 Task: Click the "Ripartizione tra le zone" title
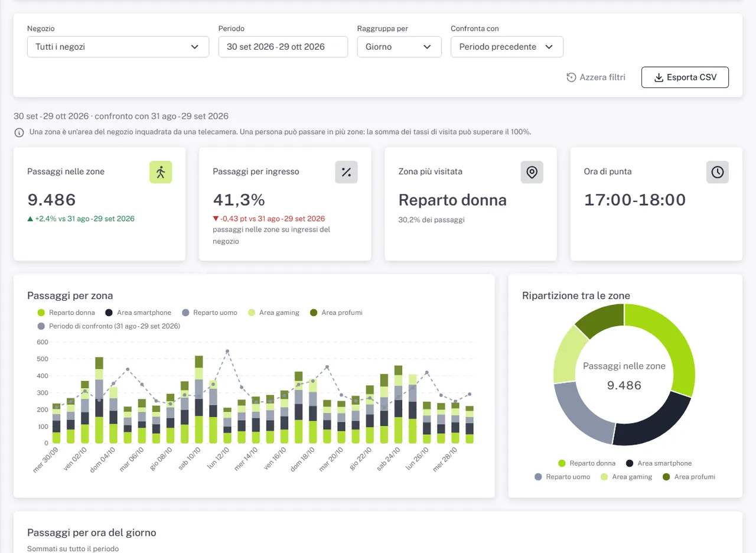click(576, 295)
